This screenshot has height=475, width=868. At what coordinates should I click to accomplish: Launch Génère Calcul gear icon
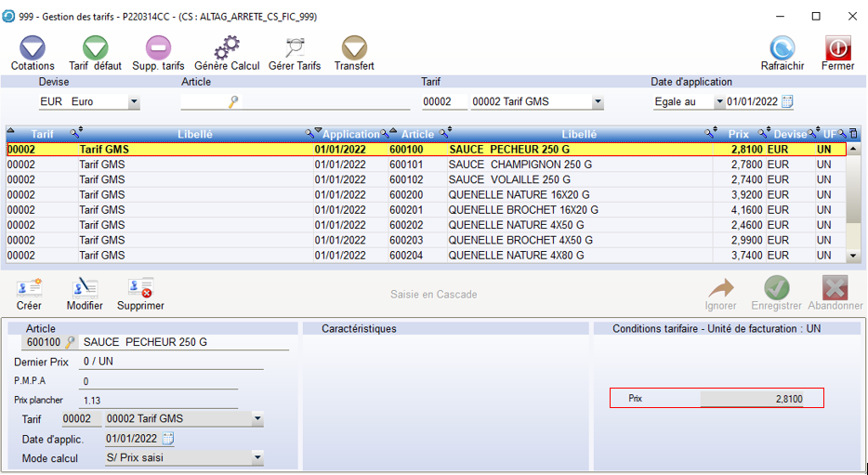tap(227, 48)
